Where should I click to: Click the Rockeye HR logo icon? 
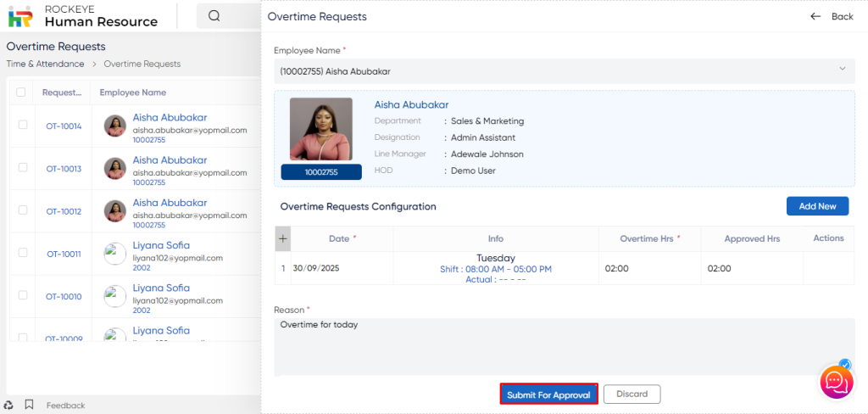click(x=20, y=16)
